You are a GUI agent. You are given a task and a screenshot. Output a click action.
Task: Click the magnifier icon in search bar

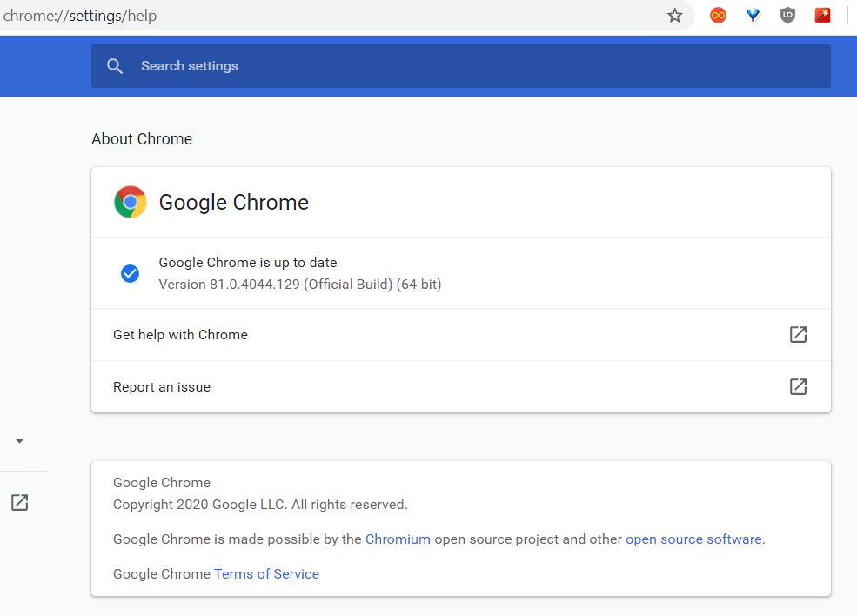coord(115,66)
